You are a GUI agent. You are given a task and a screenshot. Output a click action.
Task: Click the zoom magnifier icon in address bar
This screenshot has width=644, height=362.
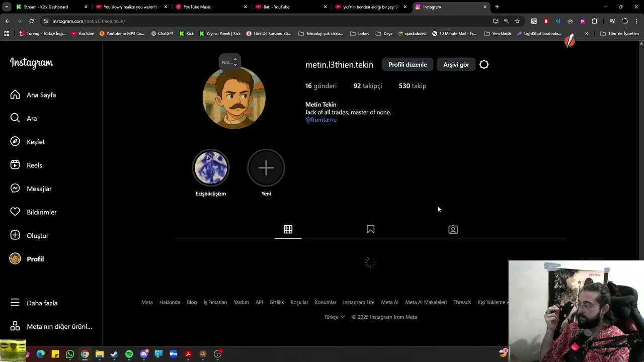(x=506, y=21)
